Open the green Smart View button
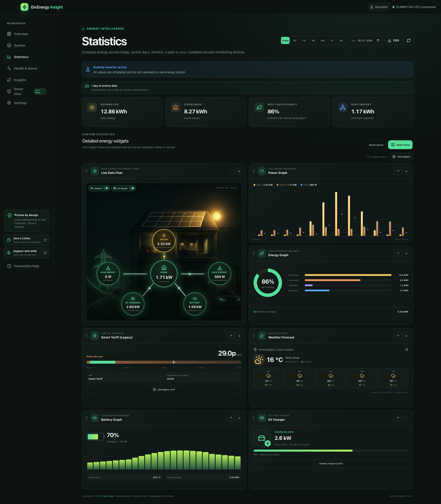The width and height of the screenshot is (441, 504). coord(400,145)
